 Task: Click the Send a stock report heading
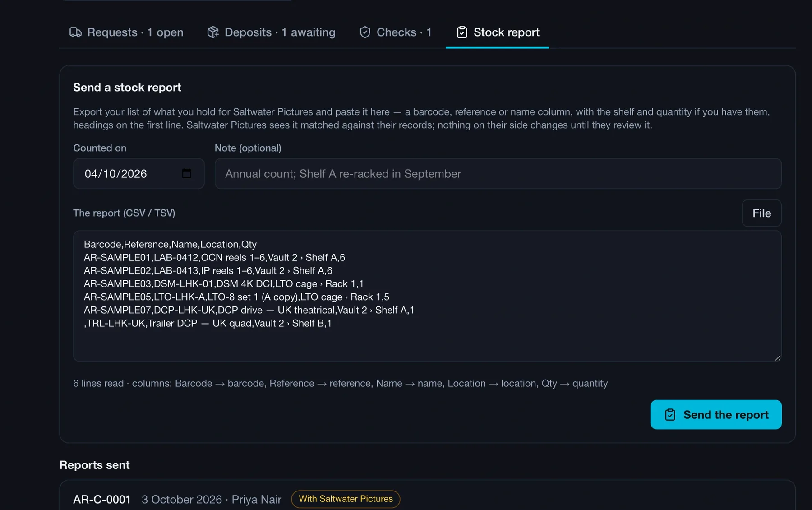tap(127, 87)
